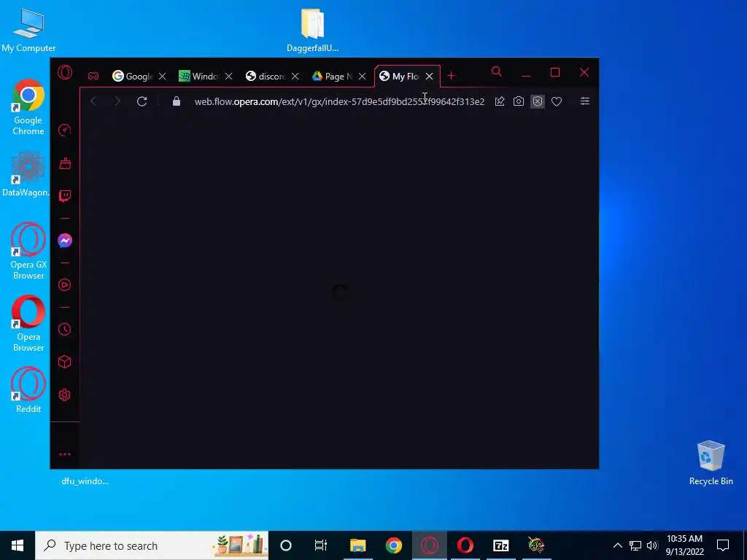Click the share page icon in address bar
Image resolution: width=747 pixels, height=560 pixels.
click(500, 101)
